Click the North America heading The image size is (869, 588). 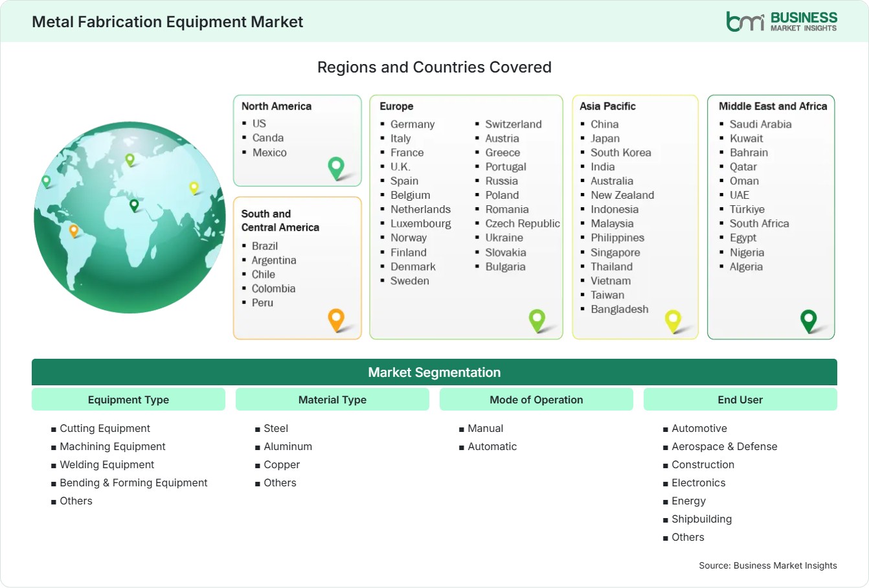pyautogui.click(x=276, y=106)
